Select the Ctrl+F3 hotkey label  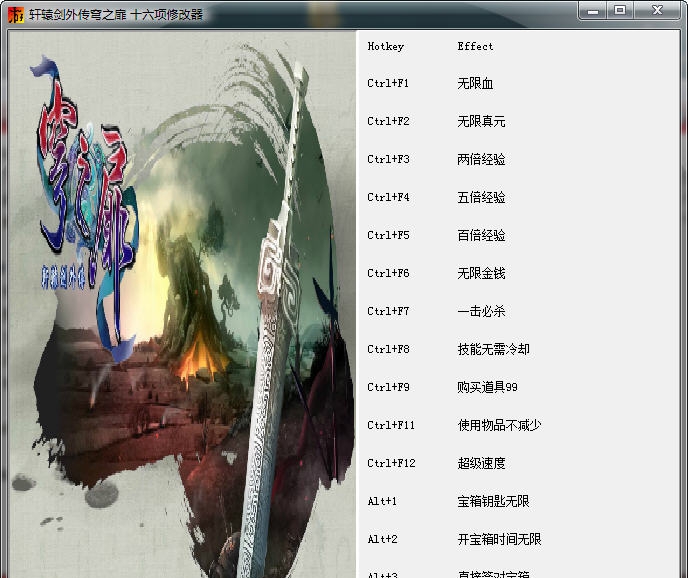[x=388, y=159]
